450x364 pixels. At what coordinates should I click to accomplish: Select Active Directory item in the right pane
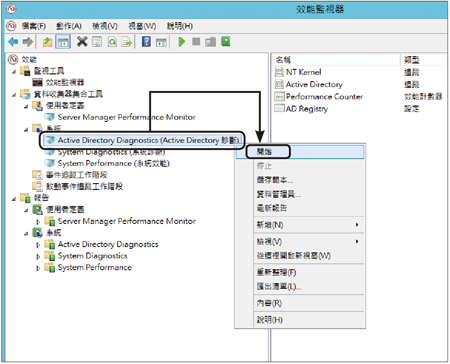click(314, 84)
